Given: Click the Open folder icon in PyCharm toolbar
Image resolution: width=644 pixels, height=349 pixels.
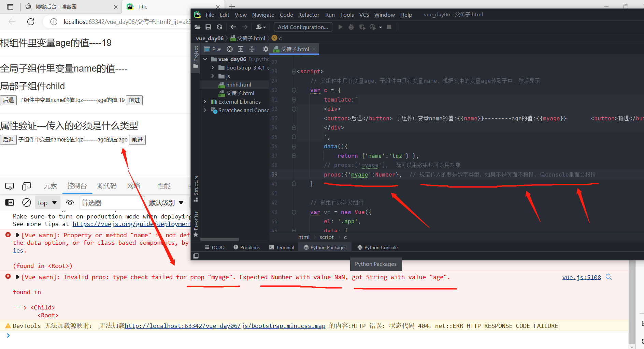Looking at the screenshot, I should point(197,27).
